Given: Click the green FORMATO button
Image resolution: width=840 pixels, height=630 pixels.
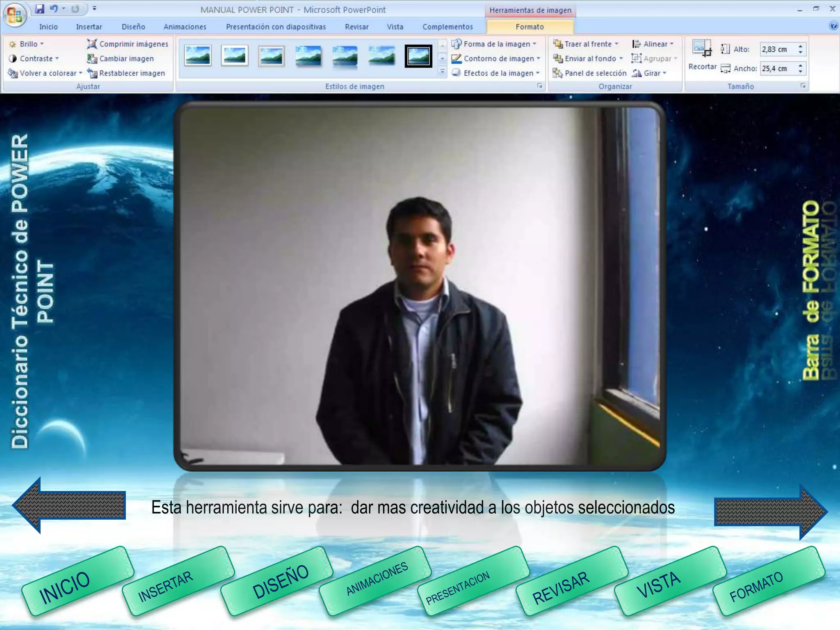Looking at the screenshot, I should [769, 581].
